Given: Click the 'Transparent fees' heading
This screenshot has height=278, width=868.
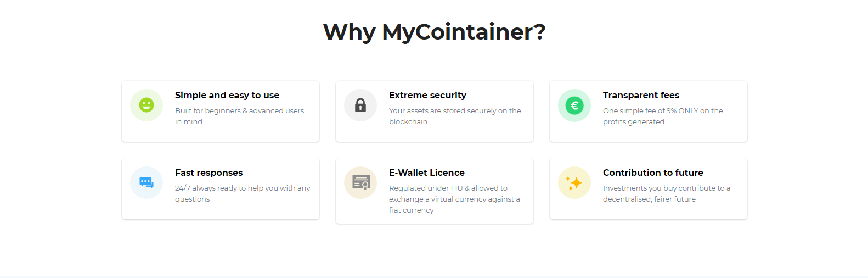Looking at the screenshot, I should pos(641,95).
